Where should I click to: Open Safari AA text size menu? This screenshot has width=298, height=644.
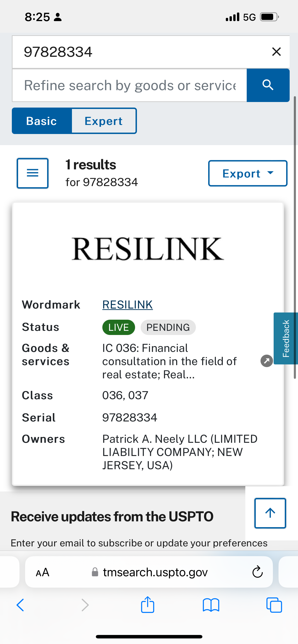click(x=42, y=572)
